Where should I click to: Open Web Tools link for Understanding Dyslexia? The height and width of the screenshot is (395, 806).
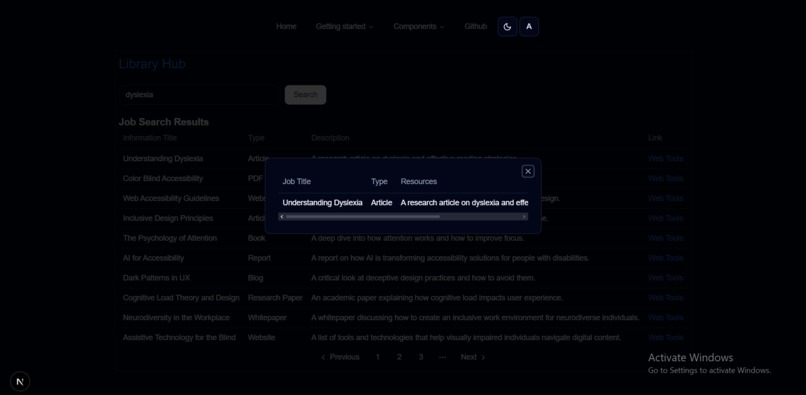click(666, 158)
